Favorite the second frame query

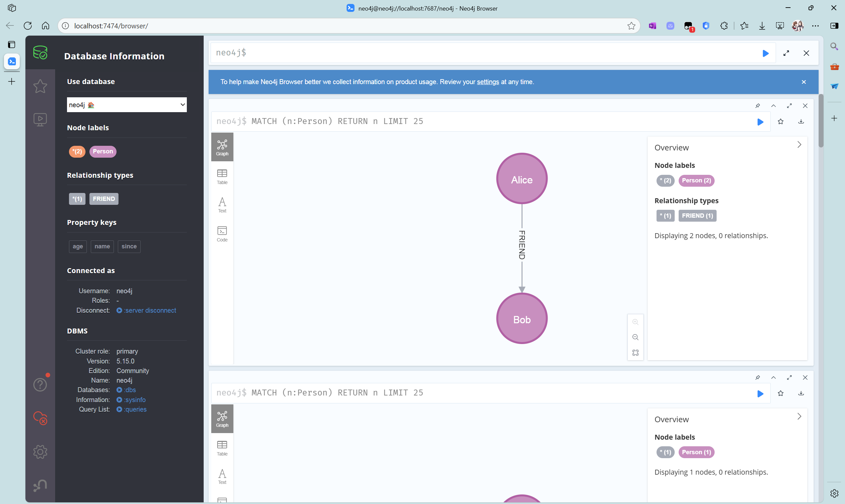(x=781, y=393)
